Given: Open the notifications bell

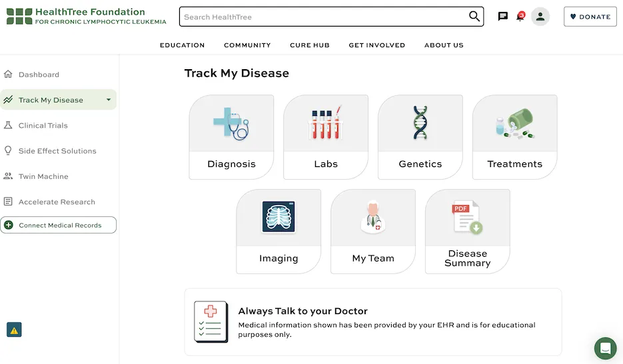Looking at the screenshot, I should click(520, 17).
